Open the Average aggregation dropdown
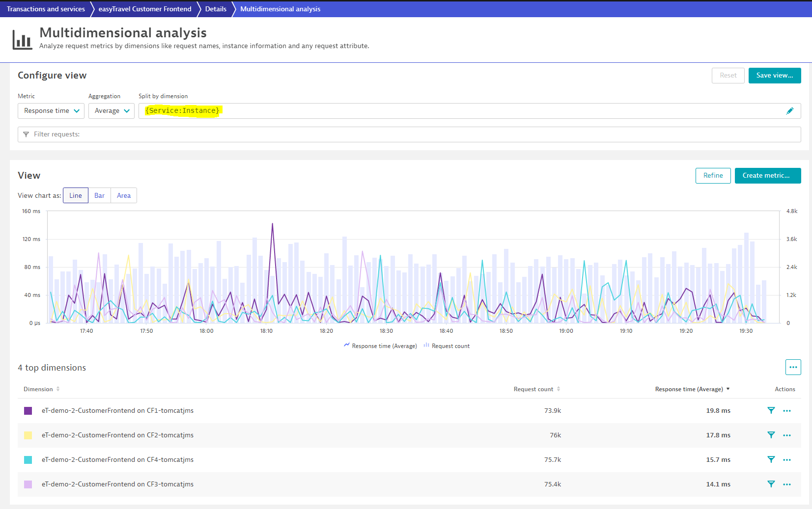812x509 pixels. point(112,111)
